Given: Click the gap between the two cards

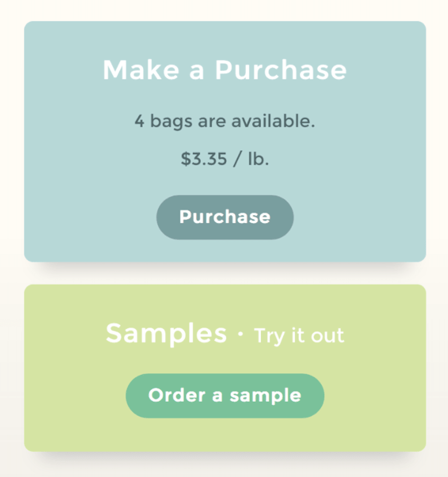Looking at the screenshot, I should click(225, 273).
